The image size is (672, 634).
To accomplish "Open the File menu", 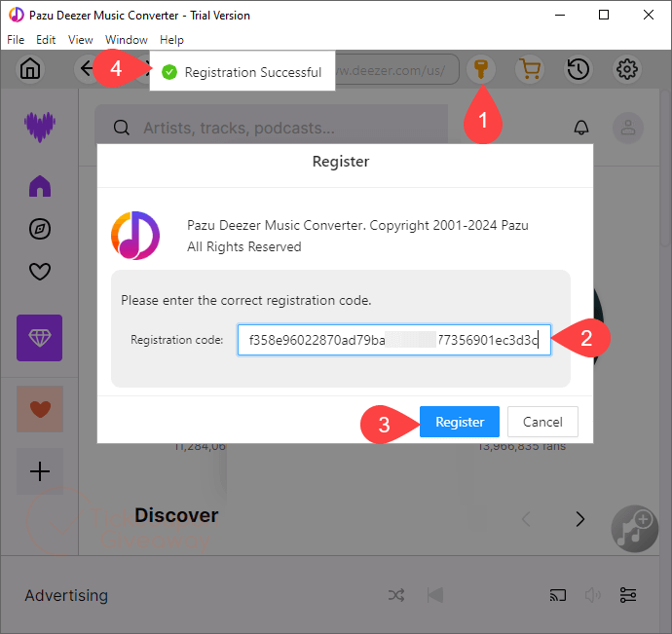I will [x=16, y=40].
